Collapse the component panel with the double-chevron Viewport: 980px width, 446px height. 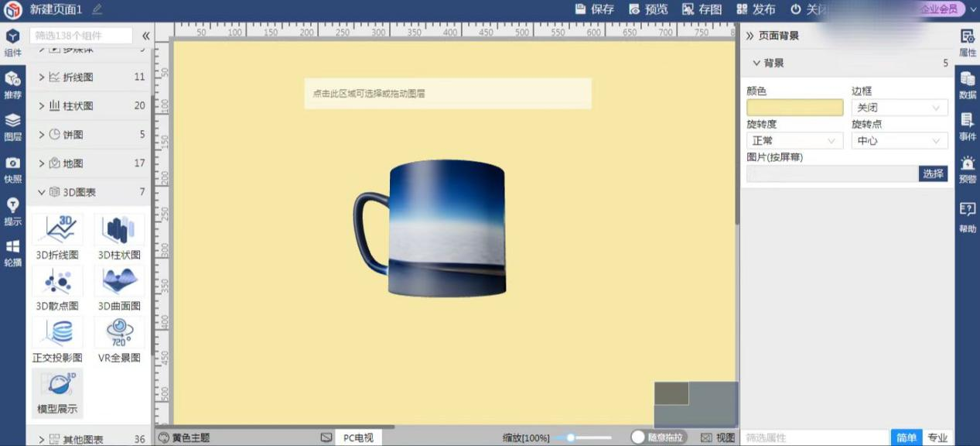tap(145, 36)
